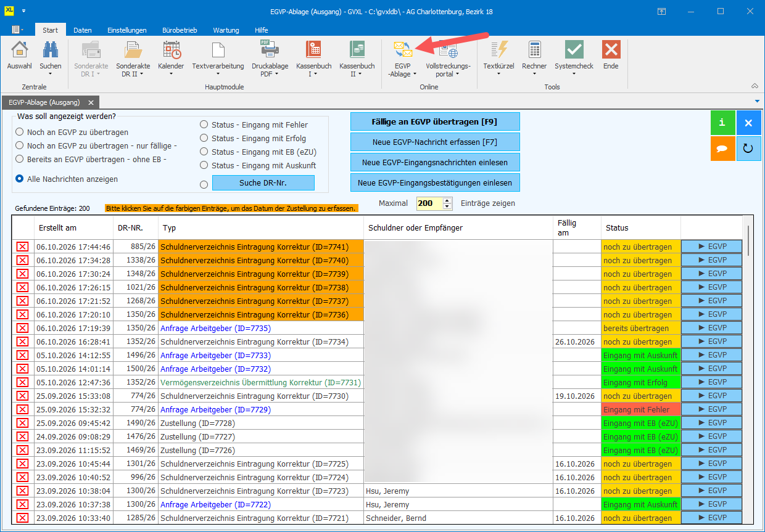Switch to the Daten ribbon tab
Screen dimensions: 765x532
tap(83, 30)
